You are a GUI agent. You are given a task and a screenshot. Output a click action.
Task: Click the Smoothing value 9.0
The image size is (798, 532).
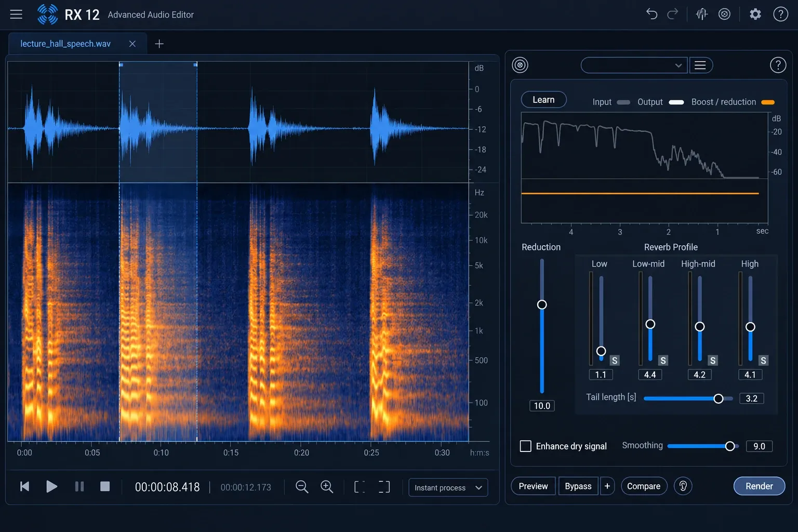click(x=759, y=446)
